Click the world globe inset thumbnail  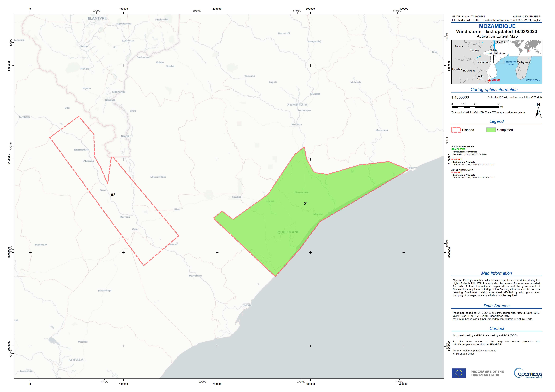pos(525,48)
